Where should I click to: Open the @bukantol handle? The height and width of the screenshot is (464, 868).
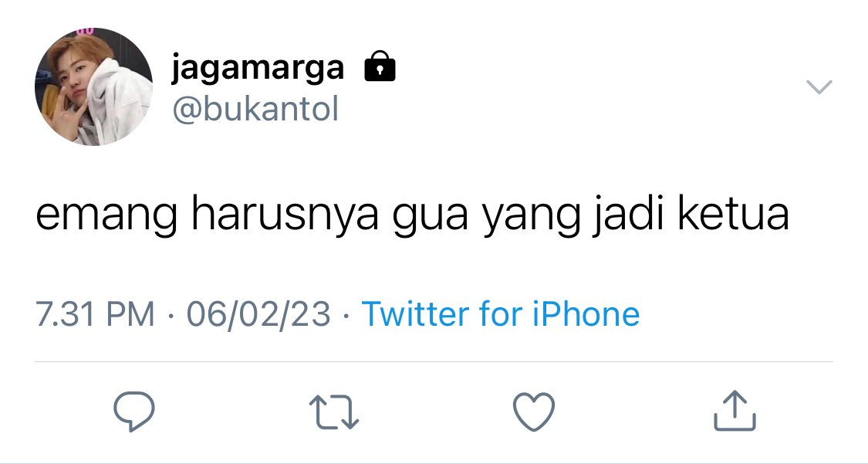click(x=255, y=109)
